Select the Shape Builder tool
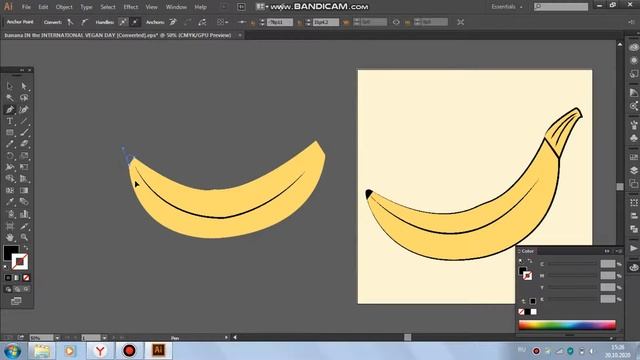Image resolution: width=640 pixels, height=360 pixels. (x=10, y=179)
